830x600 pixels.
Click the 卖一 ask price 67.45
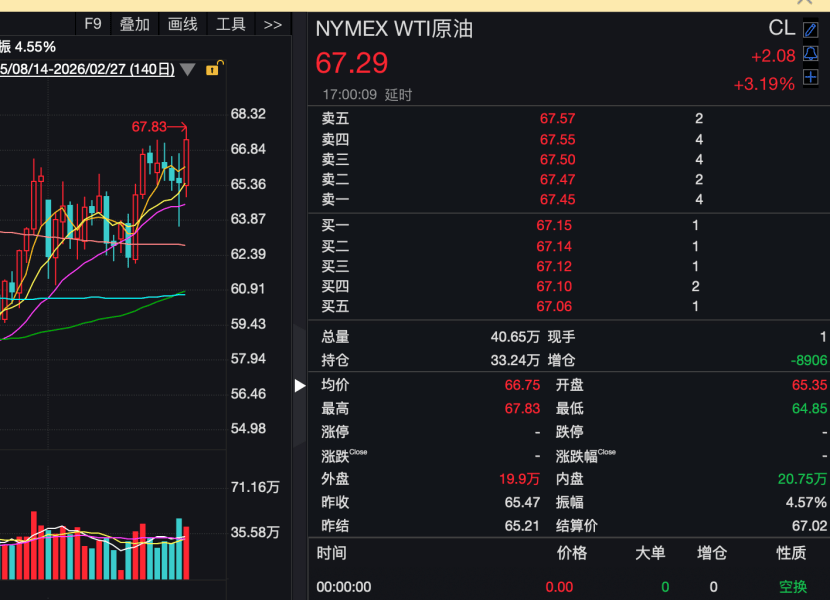pyautogui.click(x=557, y=200)
